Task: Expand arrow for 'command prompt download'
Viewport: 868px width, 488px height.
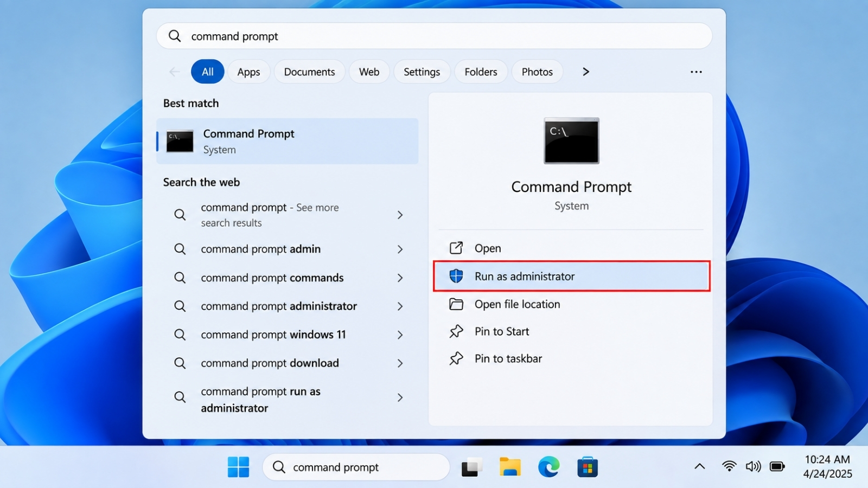Action: point(400,363)
